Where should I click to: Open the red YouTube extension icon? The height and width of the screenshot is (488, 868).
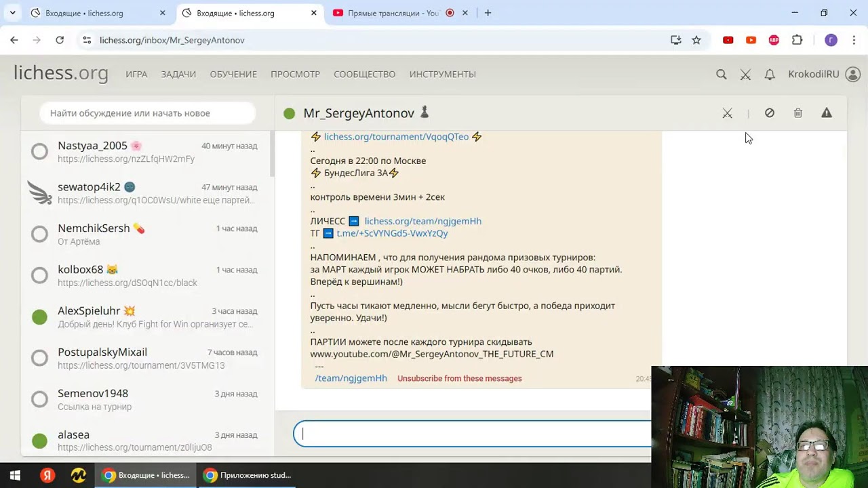pos(728,41)
